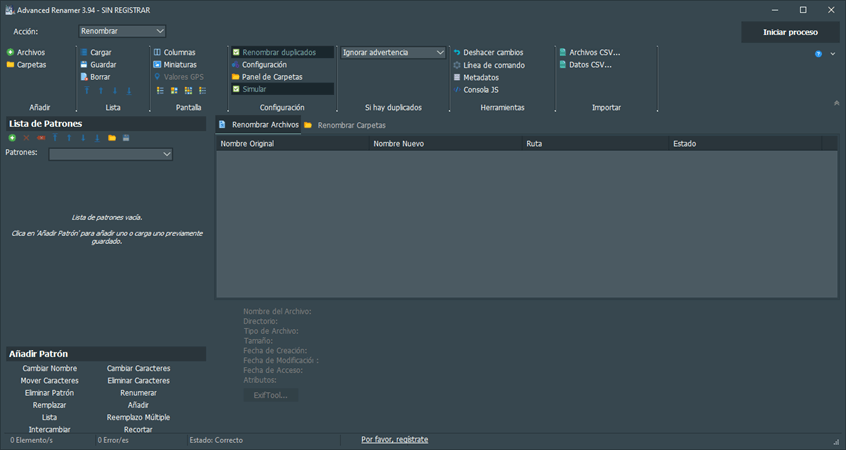The height and width of the screenshot is (450, 846).
Task: Move item down in Lista group
Action: click(115, 91)
